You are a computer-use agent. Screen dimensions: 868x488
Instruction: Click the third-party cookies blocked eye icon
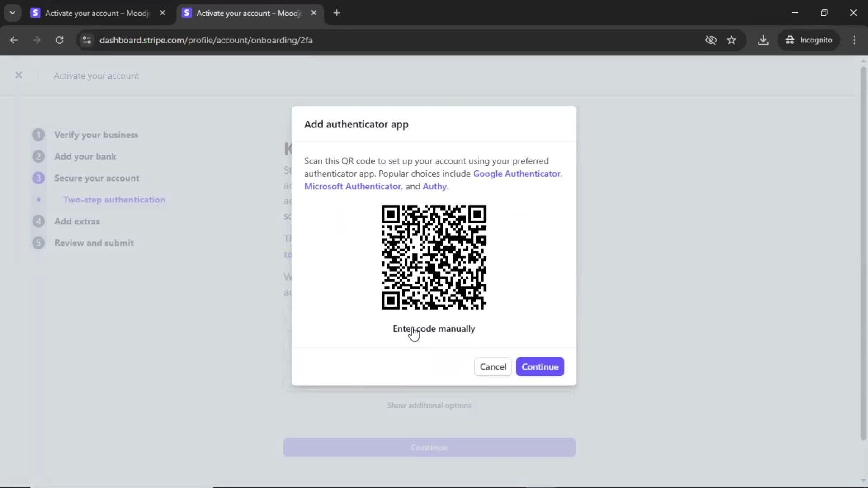(x=711, y=40)
